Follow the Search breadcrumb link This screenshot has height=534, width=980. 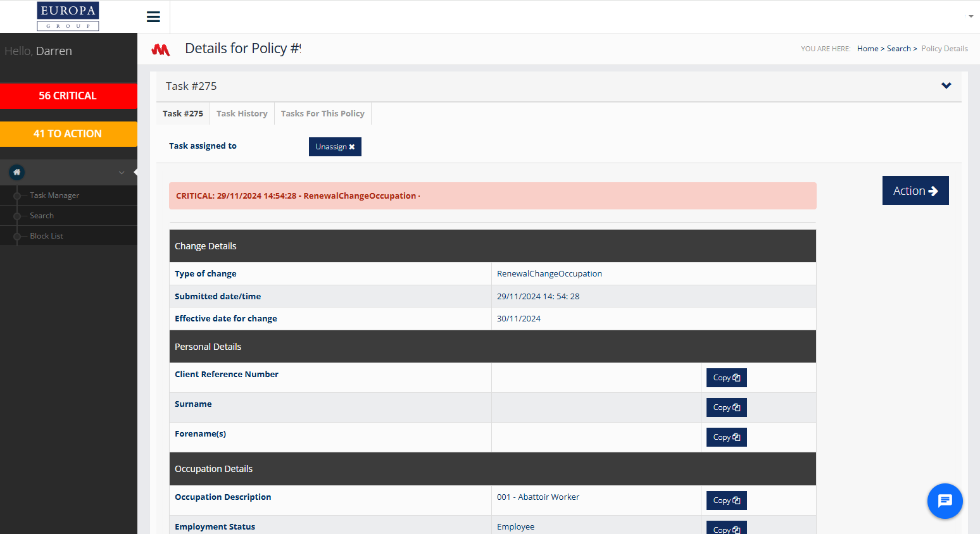(898, 49)
